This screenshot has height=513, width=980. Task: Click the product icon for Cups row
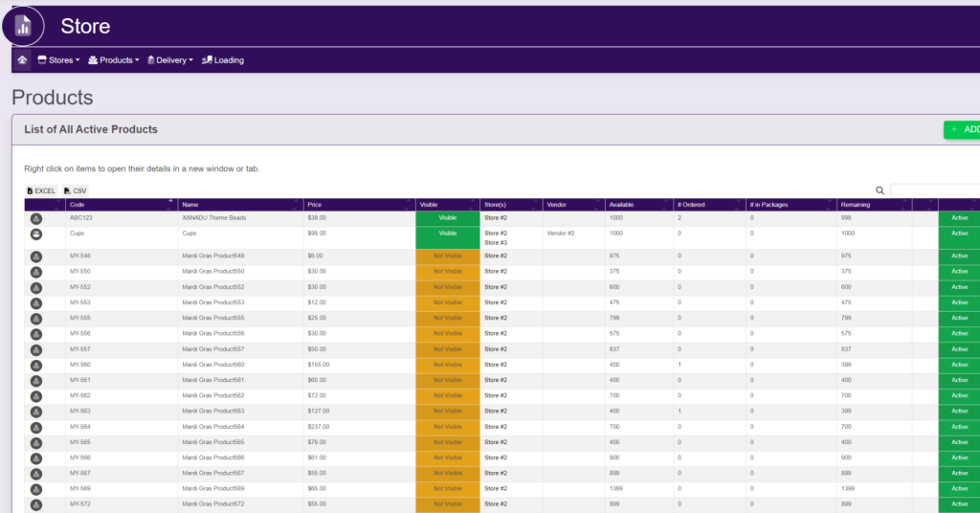coord(36,234)
